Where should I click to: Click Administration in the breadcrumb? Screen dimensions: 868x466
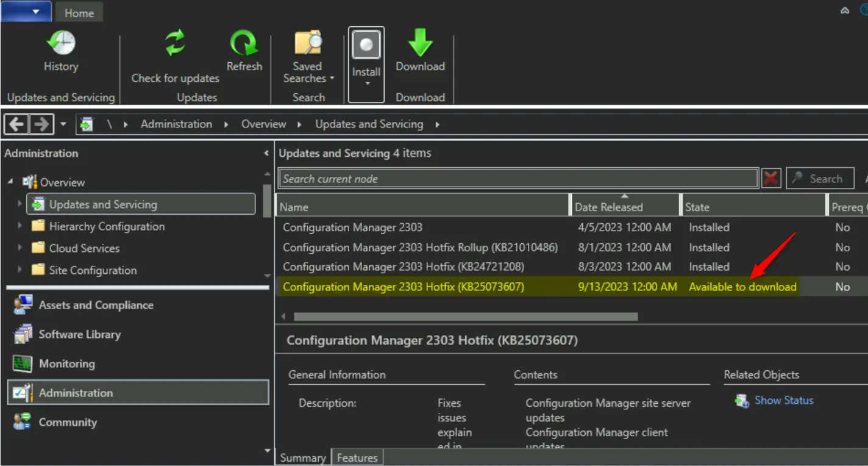click(177, 124)
